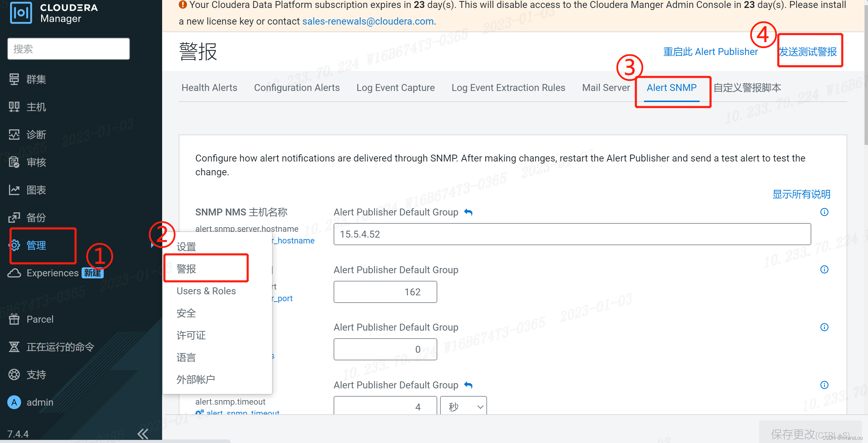The image size is (868, 443).
Task: Choose 许可证 from the admin menu
Action: (x=191, y=335)
